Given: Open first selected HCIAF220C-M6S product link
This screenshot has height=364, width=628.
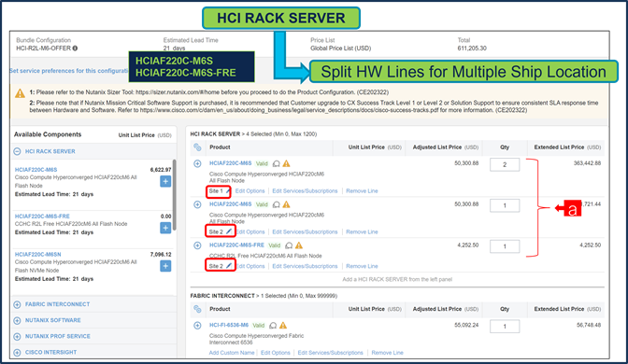Looking at the screenshot, I should pos(230,163).
